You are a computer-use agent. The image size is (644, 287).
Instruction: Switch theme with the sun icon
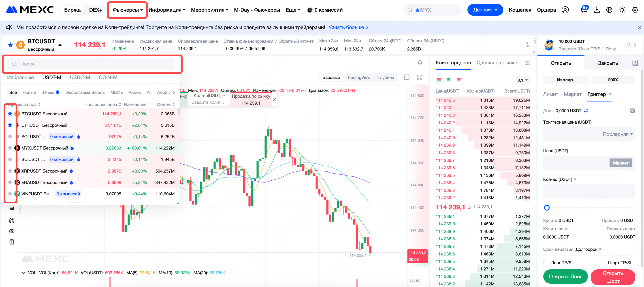tap(622, 10)
